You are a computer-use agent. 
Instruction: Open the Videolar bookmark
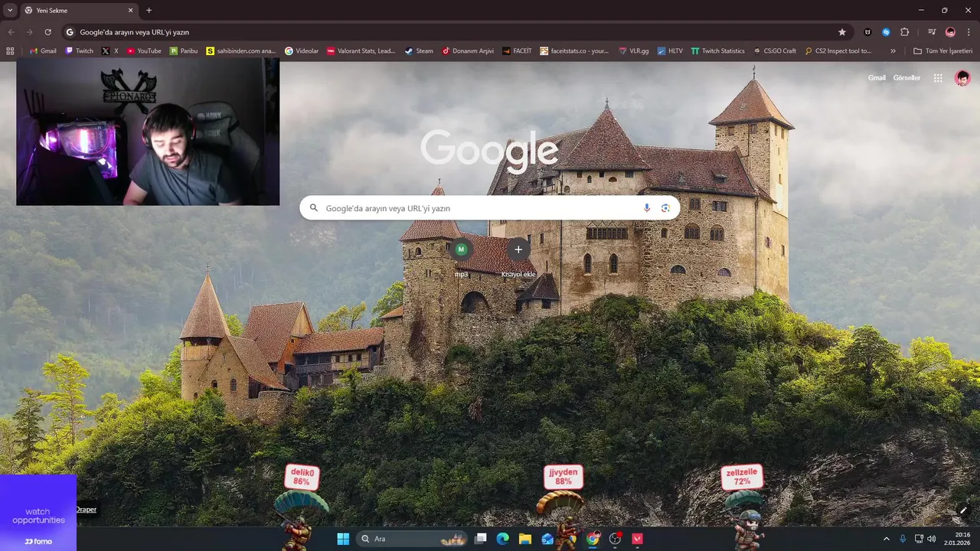point(302,51)
